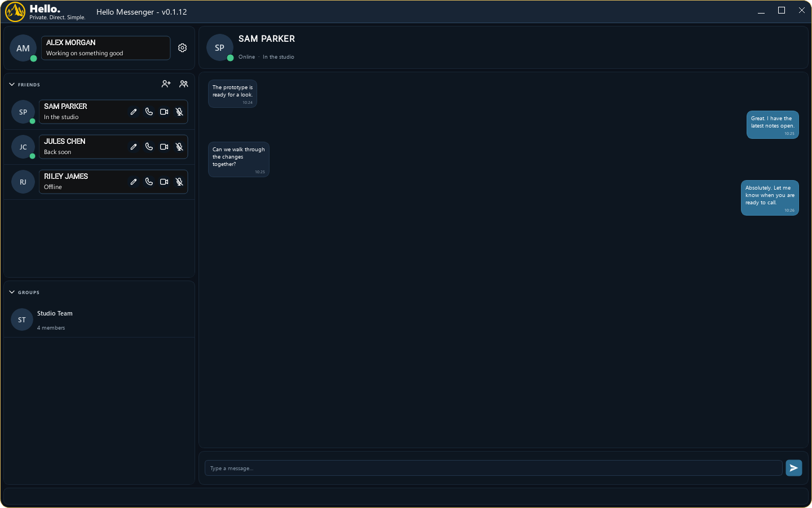Select Sam Parker in the friends list
Viewport: 812px width, 508px height.
99,112
